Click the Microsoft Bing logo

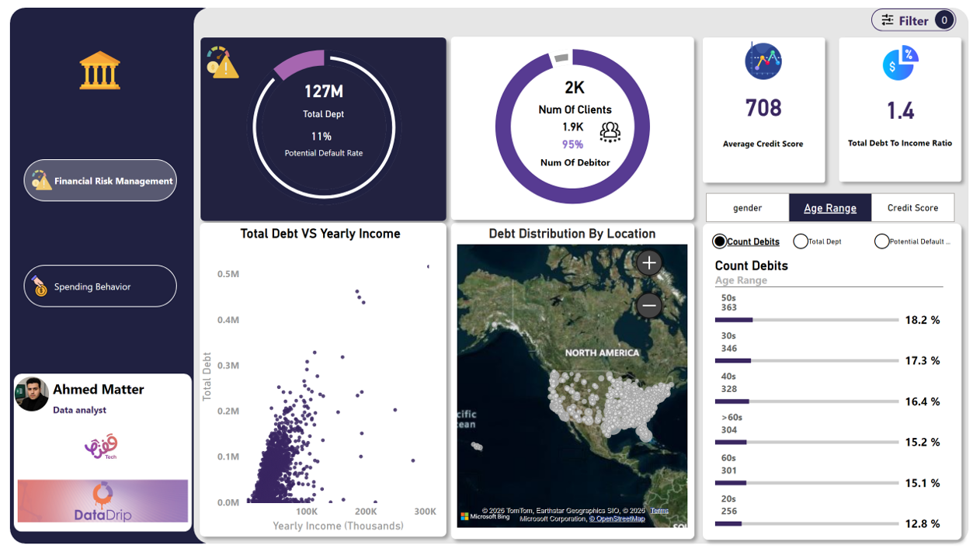pos(485,516)
